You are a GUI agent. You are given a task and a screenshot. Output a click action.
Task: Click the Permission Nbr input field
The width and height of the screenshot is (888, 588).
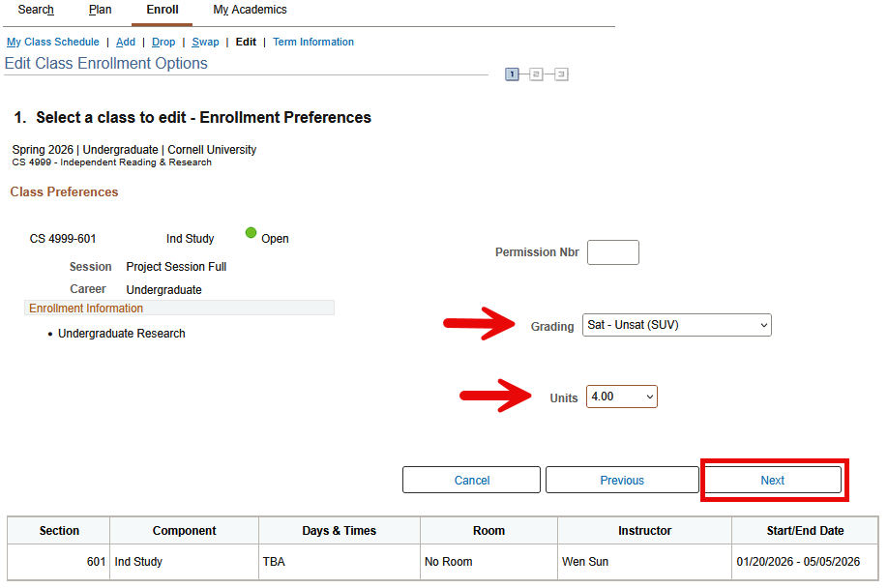point(612,251)
